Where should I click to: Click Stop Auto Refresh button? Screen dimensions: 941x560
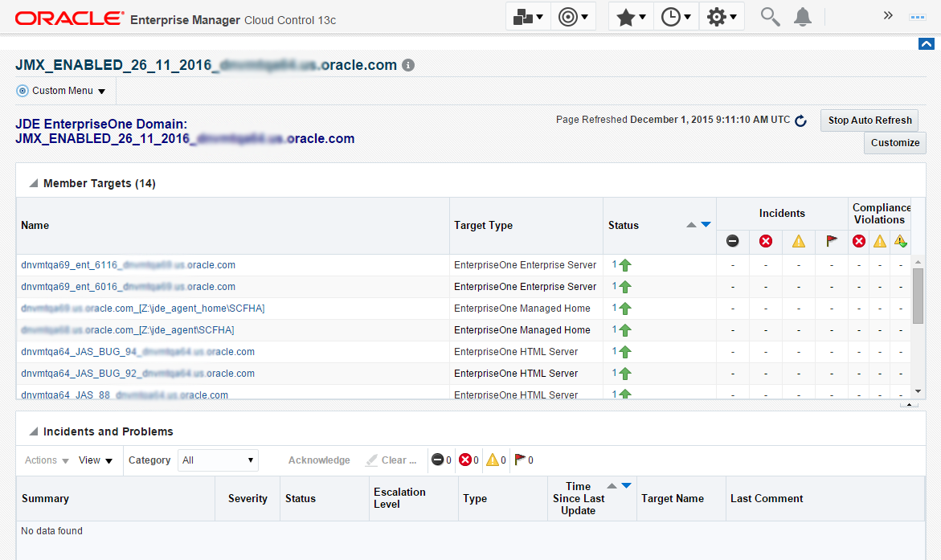[x=869, y=120]
